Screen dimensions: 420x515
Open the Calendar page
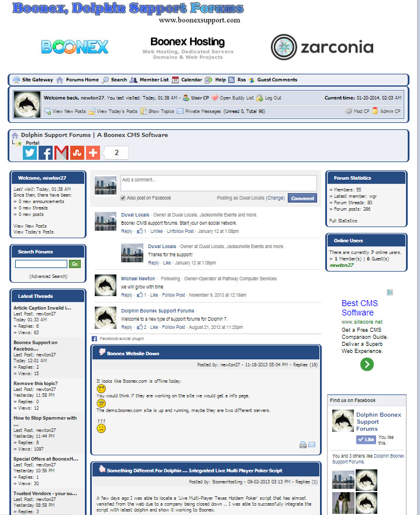click(x=191, y=80)
